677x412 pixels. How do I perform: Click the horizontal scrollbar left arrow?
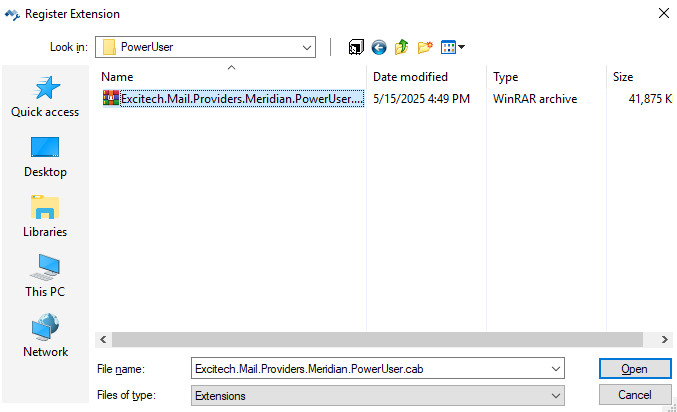click(x=103, y=339)
